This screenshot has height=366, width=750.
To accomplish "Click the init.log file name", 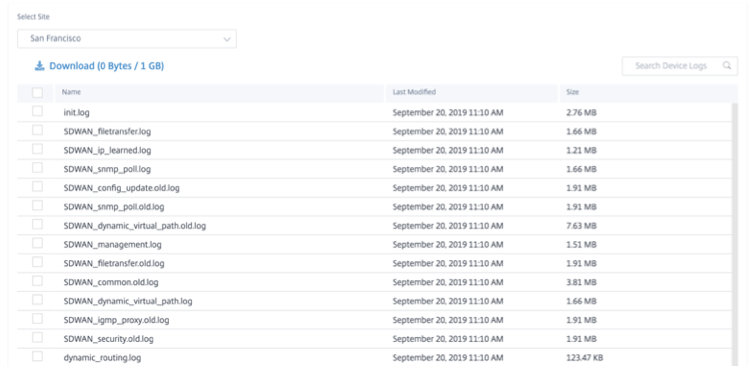I will pos(77,113).
